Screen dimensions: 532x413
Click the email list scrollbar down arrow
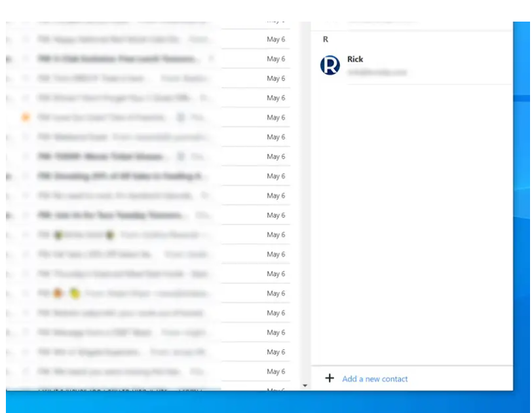pos(305,386)
